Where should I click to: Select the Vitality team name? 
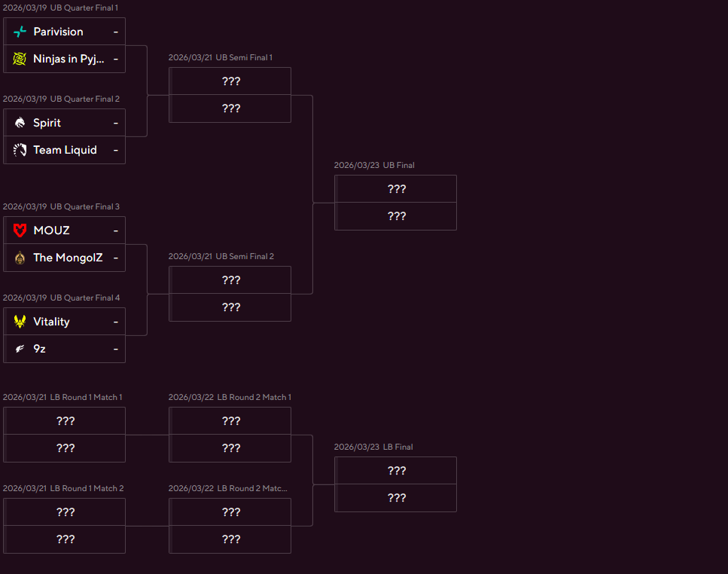click(x=51, y=322)
